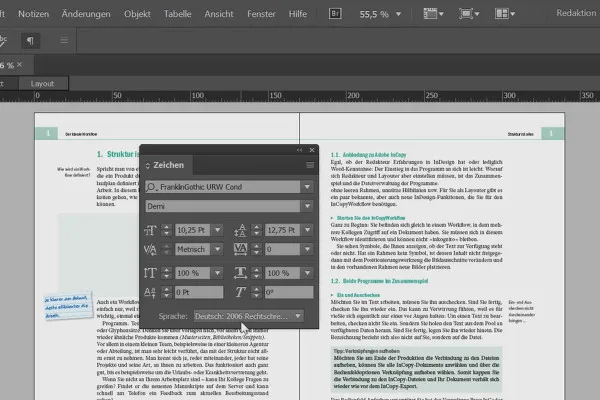Click the FranklinGothic URW Cond font field
This screenshot has height=400, width=600.
[223, 187]
